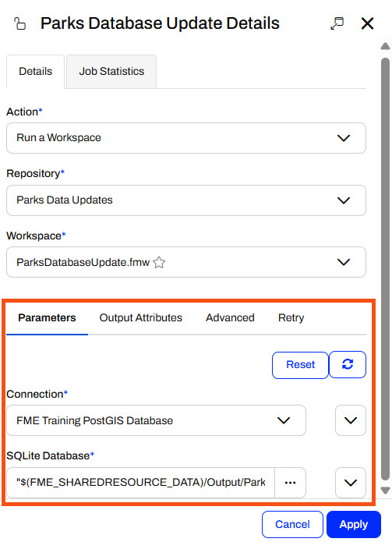Switch to the Job Statistics tab
This screenshot has width=392, height=542.
point(111,71)
